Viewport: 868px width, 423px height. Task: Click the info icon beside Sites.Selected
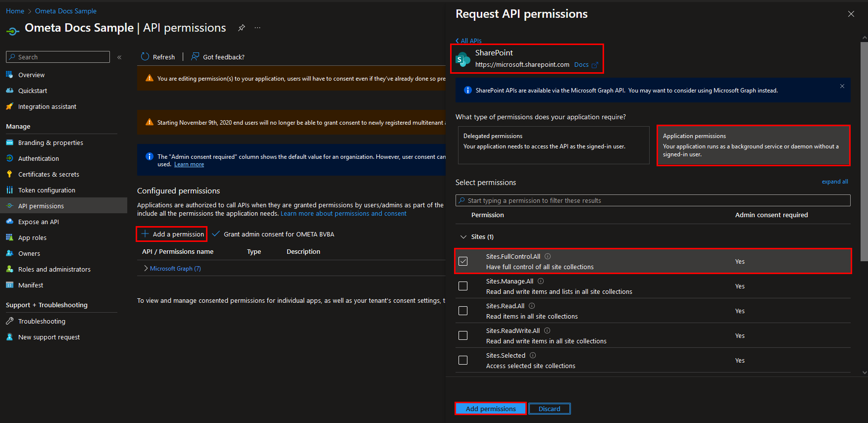pyautogui.click(x=533, y=355)
